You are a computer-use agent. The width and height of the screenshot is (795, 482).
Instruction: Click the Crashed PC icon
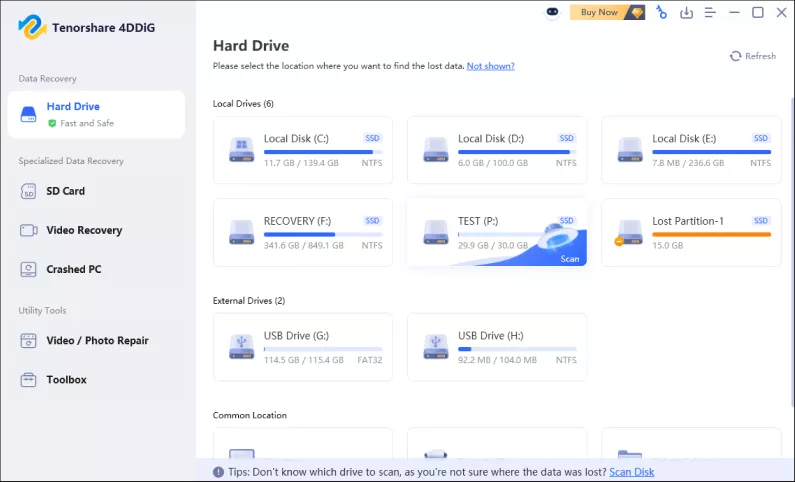click(28, 270)
